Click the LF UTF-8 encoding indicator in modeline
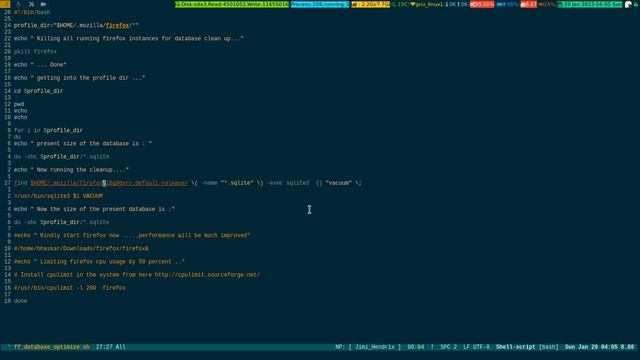 [476, 347]
